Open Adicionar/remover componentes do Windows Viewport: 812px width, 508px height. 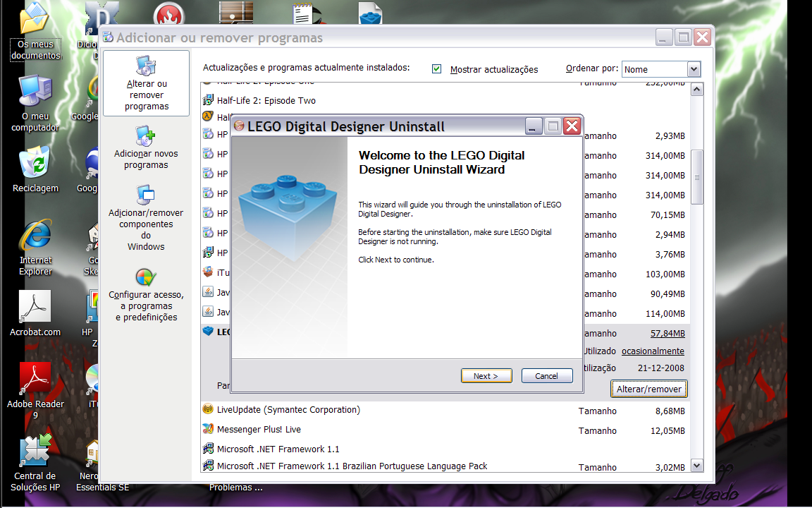coord(146,218)
